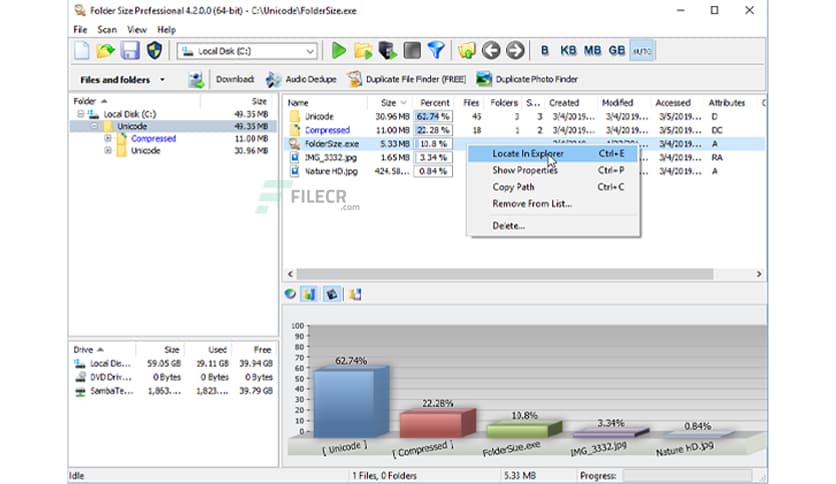Select Nature HD.jpg in file list
Image resolution: width=836 pixels, height=484 pixels.
(332, 172)
